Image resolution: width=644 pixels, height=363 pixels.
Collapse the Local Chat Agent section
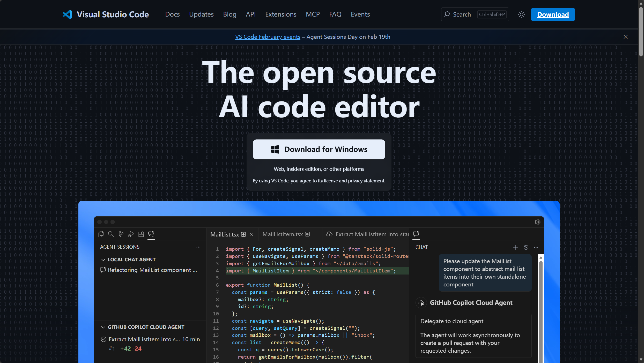pos(103,260)
